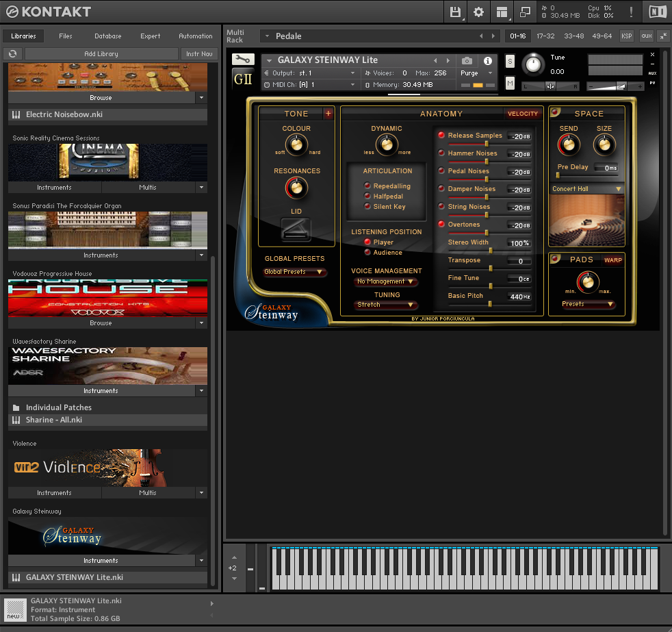Open the MIDI Ch dropdown
The height and width of the screenshot is (632, 672).
click(309, 85)
